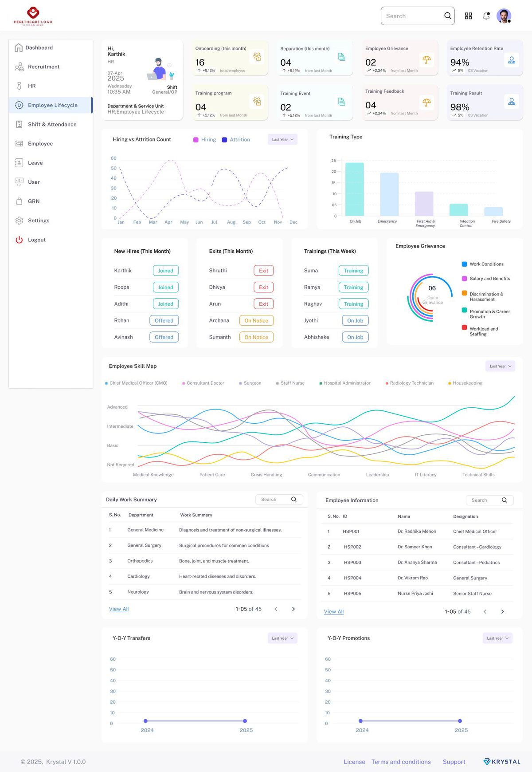Click the Separation card document icon
Screen dimensions: 532x772
342,57
